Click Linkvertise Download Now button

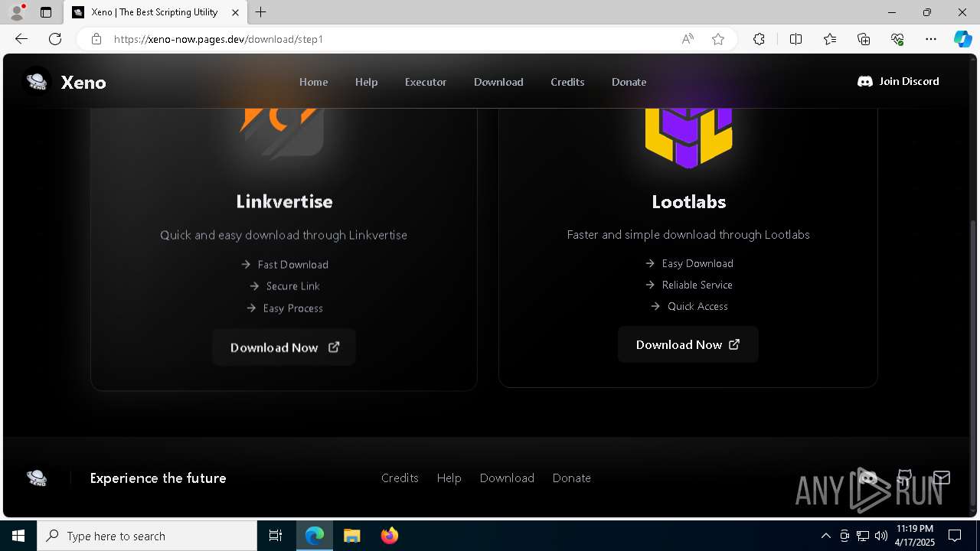[x=284, y=347]
